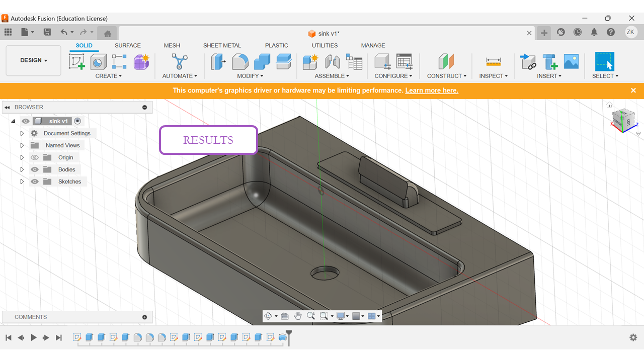Expand the Sketches node
The width and height of the screenshot is (644, 362).
pos(22,182)
